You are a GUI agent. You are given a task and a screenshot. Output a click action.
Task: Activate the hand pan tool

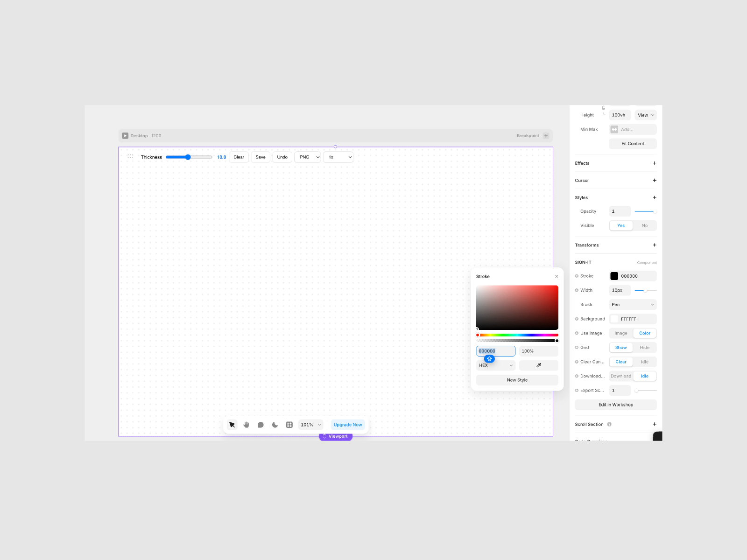click(246, 425)
